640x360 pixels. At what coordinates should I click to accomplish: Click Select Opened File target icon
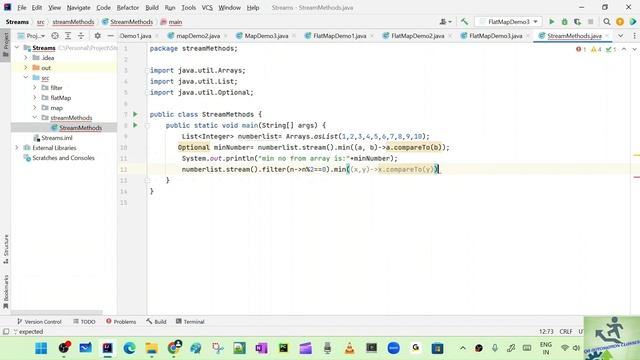[55, 36]
